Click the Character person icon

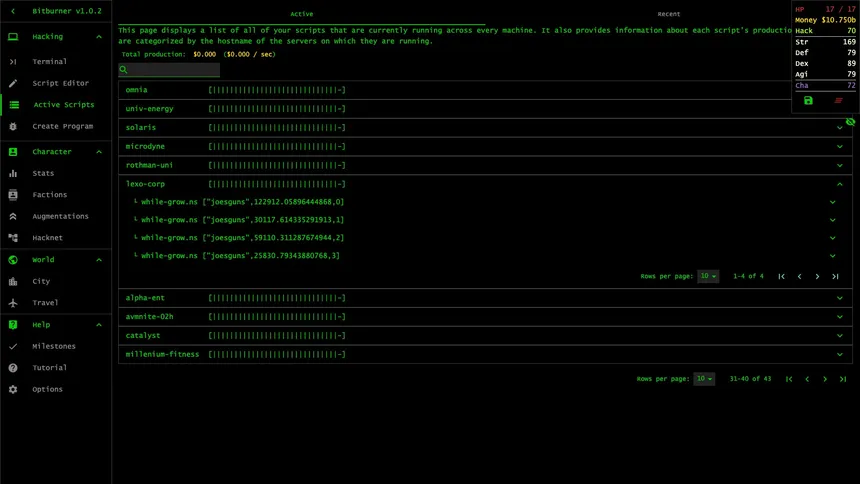point(13,151)
